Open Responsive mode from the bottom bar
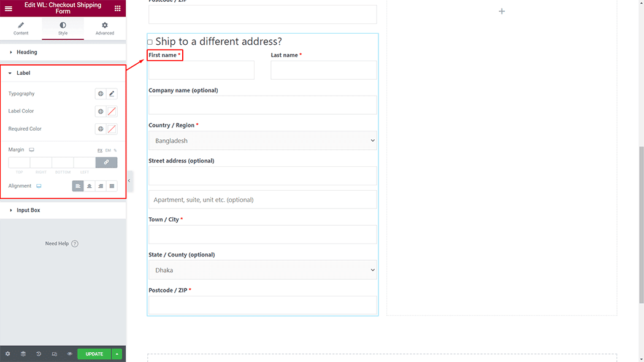Screen dimensions: 644x362 (54, 354)
